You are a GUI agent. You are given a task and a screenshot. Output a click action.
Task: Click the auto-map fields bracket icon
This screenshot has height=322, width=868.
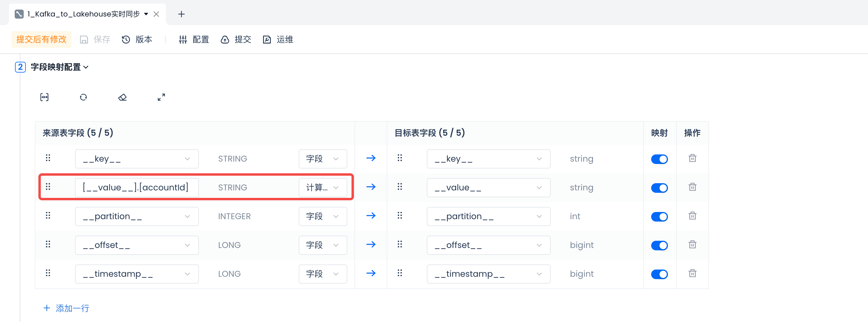click(x=44, y=97)
